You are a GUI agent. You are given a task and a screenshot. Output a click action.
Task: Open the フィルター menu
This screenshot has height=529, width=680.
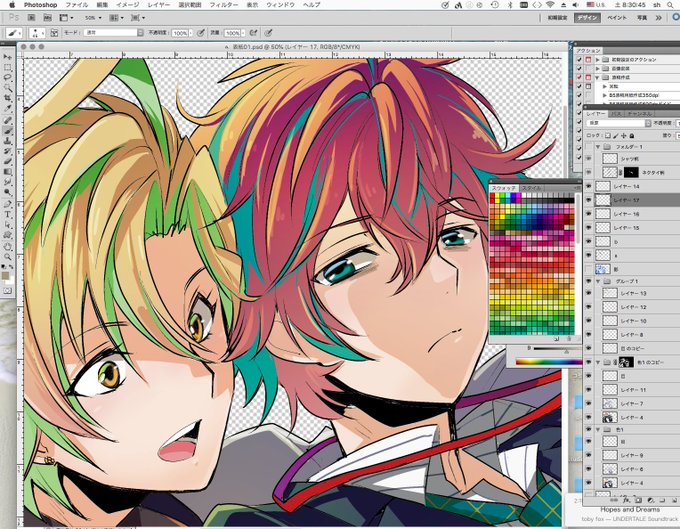224,5
